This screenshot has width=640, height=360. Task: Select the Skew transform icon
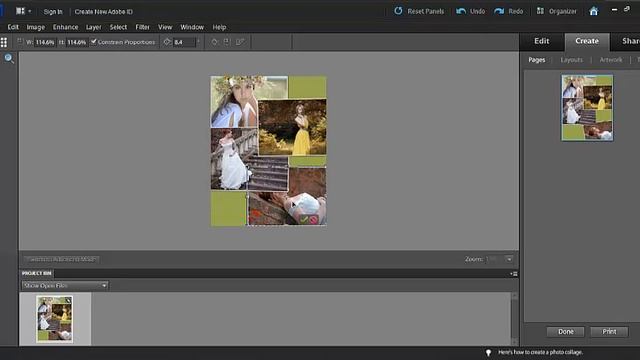tap(240, 42)
